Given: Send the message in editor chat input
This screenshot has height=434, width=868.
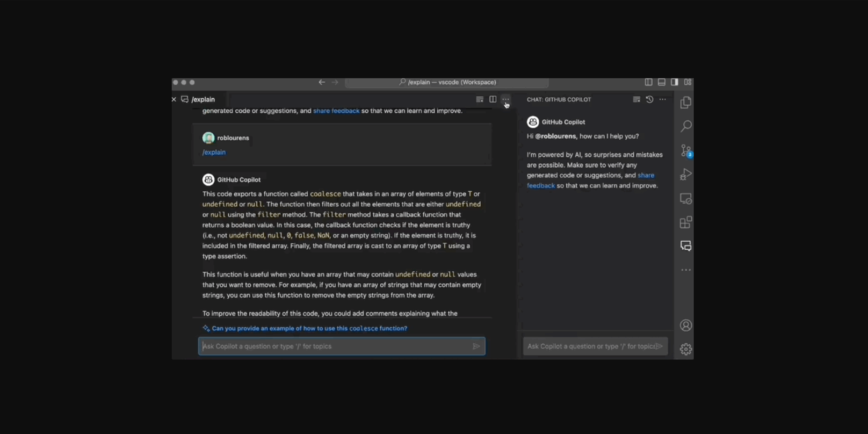Looking at the screenshot, I should 476,346.
